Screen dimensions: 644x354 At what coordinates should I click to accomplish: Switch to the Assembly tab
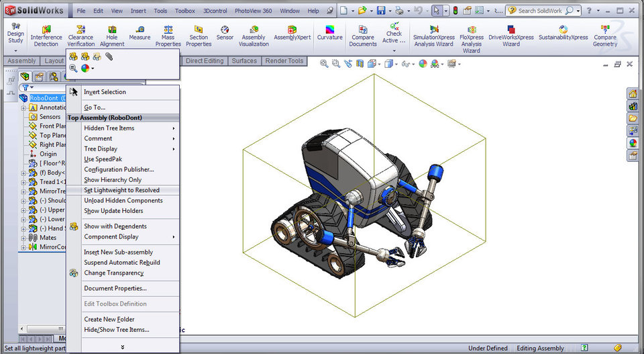(21, 61)
